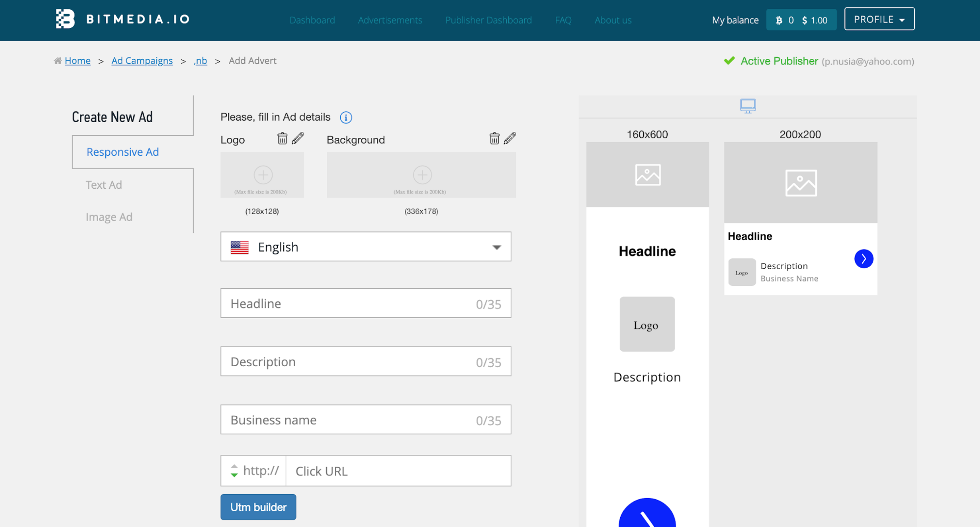Click the p.nusia@yahoo.com email text
Image resolution: width=980 pixels, height=527 pixels.
click(x=868, y=61)
